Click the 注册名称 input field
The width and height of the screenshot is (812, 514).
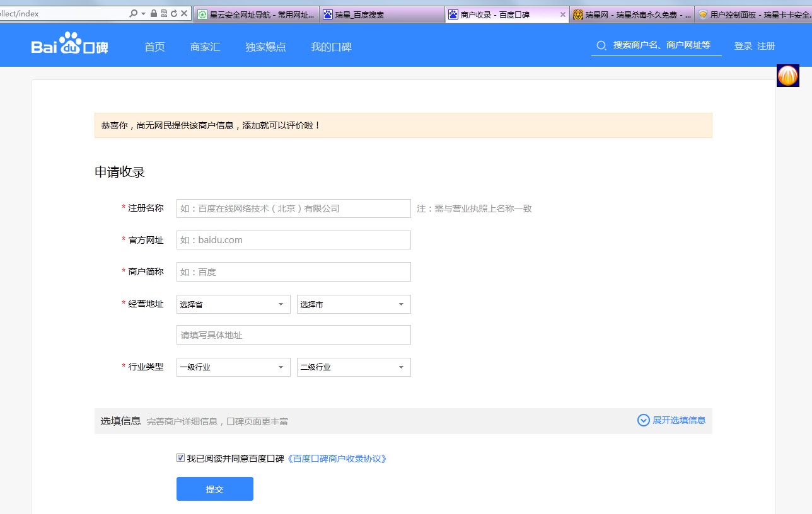pyautogui.click(x=293, y=208)
